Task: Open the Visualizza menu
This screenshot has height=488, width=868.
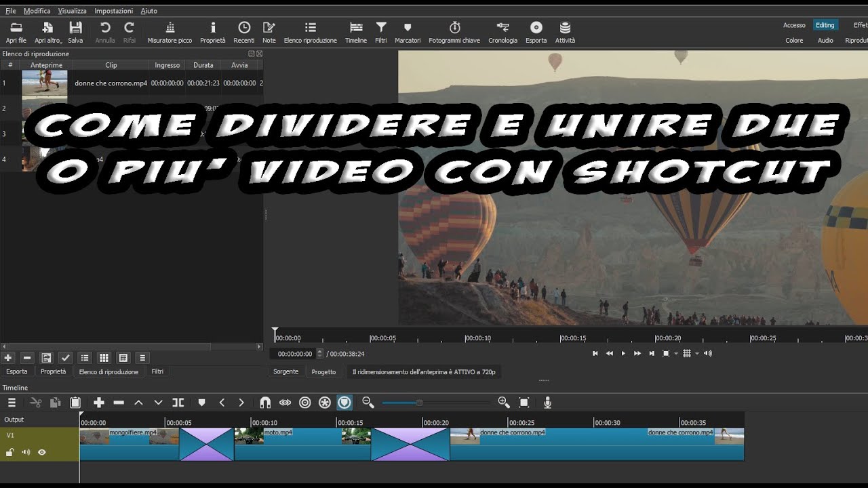Action: click(72, 11)
